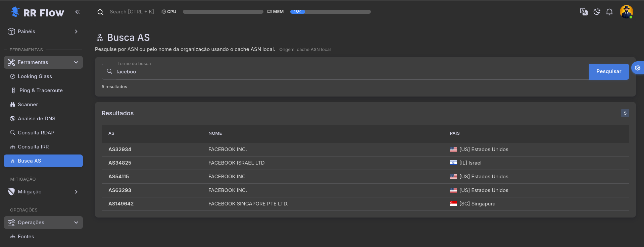The width and height of the screenshot is (644, 247).
Task: Expand the Mitigação menu
Action: [x=43, y=192]
